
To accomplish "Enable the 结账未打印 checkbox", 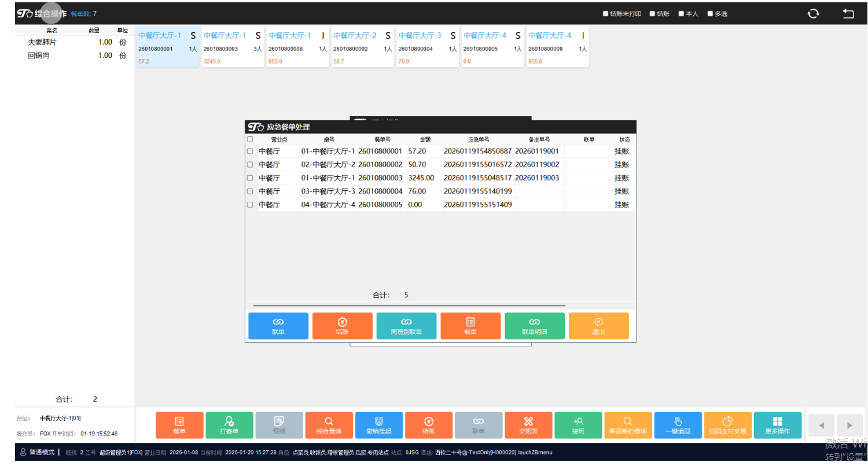I will click(x=605, y=14).
